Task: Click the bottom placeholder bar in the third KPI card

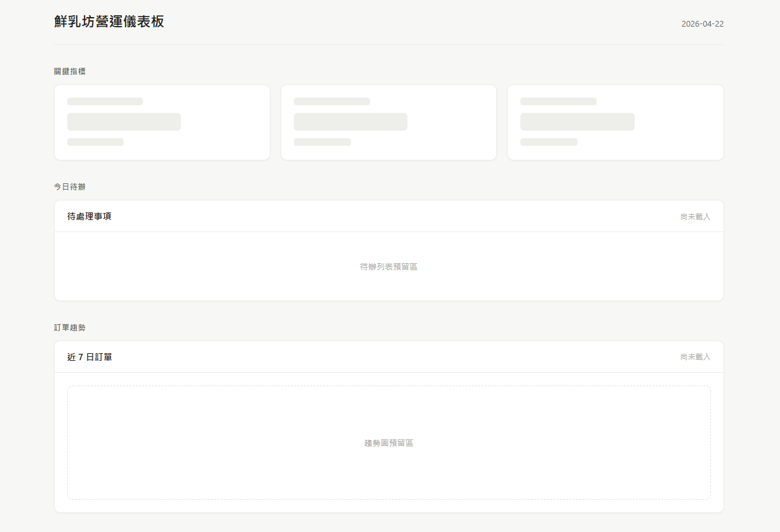Action: pyautogui.click(x=548, y=142)
